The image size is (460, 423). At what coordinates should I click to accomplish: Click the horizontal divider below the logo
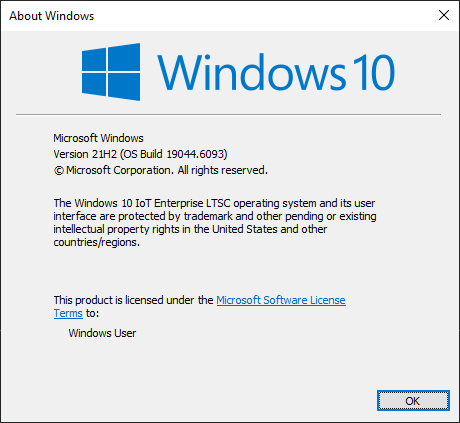pos(228,114)
